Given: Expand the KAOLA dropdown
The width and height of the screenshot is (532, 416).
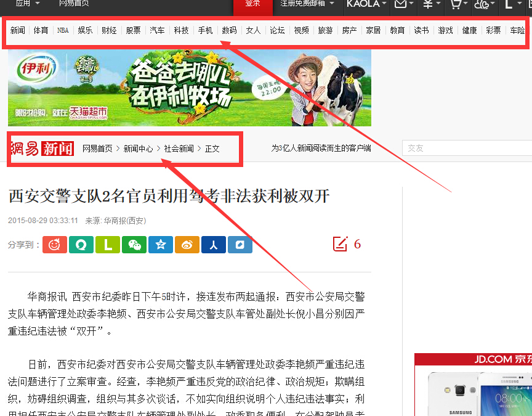Looking at the screenshot, I should pyautogui.click(x=366, y=4).
